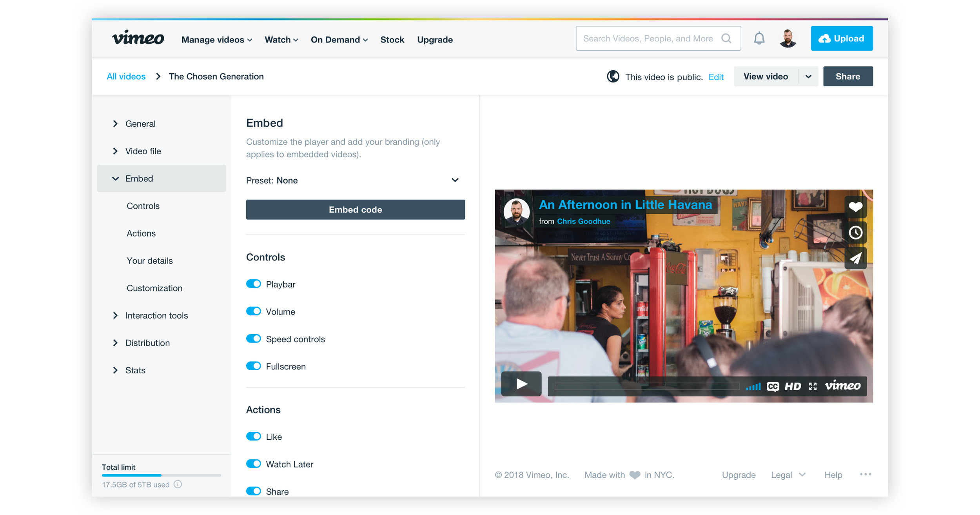The width and height of the screenshot is (980, 515).
Task: Open the On Demand menu
Action: pyautogui.click(x=339, y=40)
